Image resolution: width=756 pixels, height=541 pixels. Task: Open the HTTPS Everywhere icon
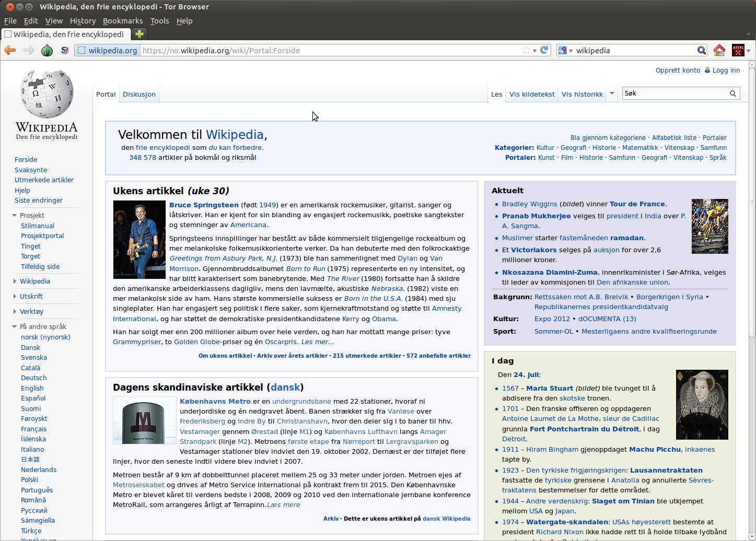coord(738,50)
